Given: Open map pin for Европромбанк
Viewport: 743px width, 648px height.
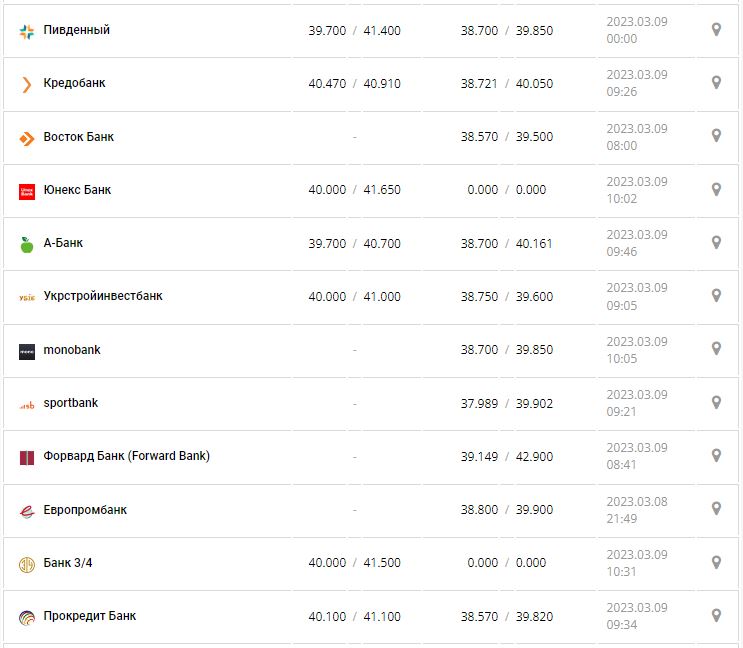Looking at the screenshot, I should [716, 509].
